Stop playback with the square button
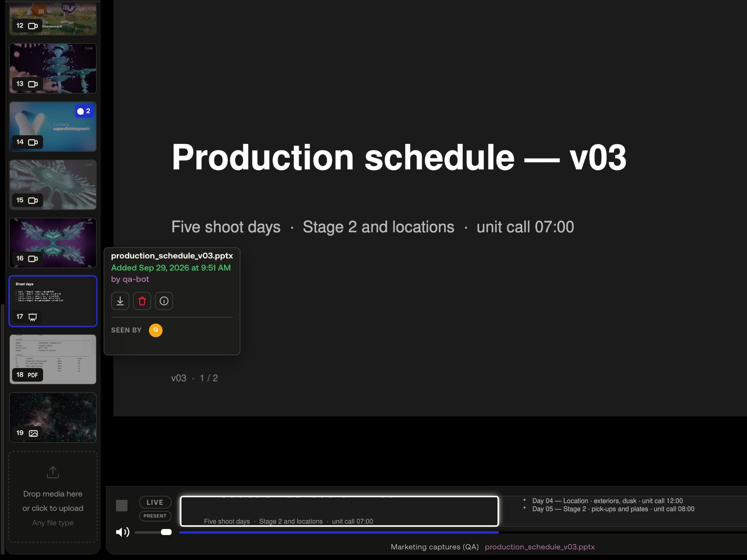The width and height of the screenshot is (747, 560). (x=122, y=506)
